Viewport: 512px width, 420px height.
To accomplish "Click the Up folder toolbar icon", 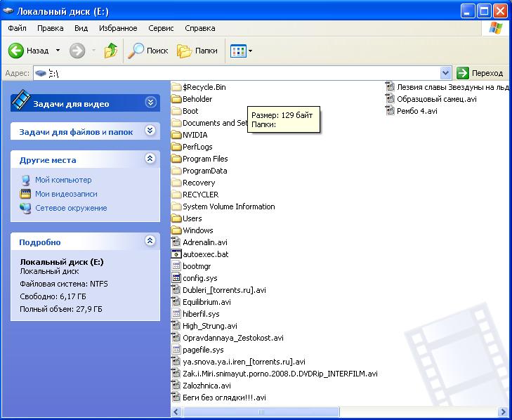I will click(x=110, y=51).
